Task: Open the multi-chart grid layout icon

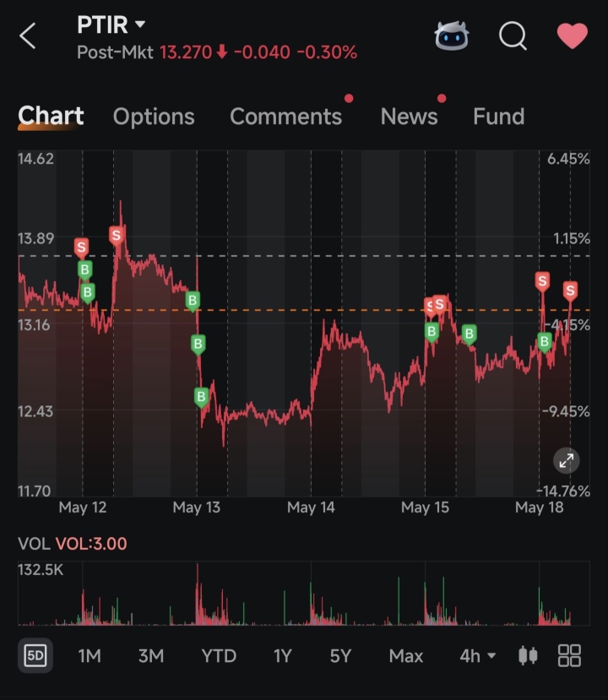Action: click(570, 656)
